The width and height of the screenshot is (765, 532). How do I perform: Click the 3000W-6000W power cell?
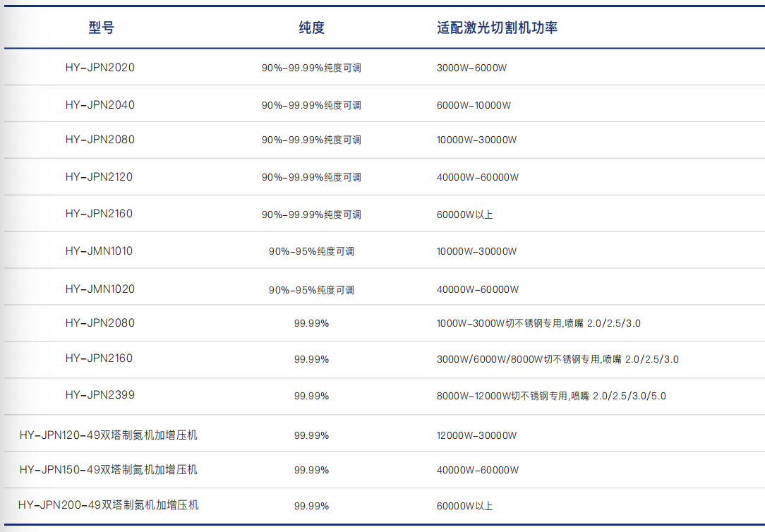pyautogui.click(x=471, y=68)
